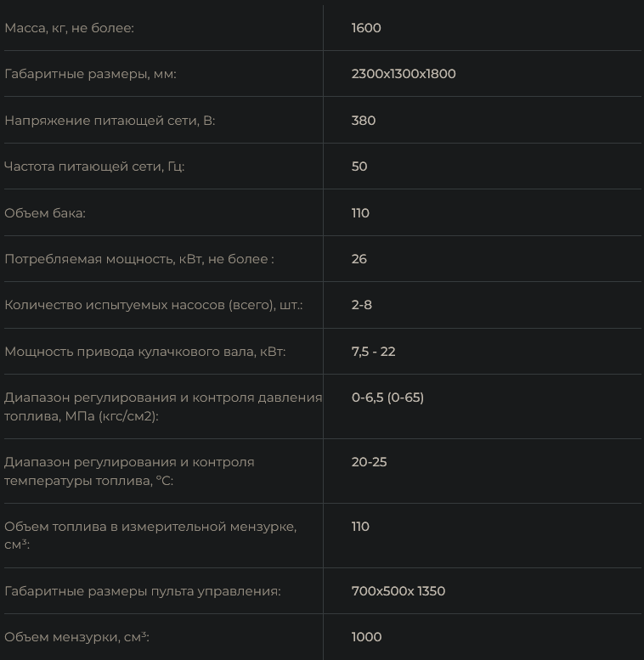Click the "Количество испытуемых насосов" label
Image resolution: width=644 pixels, height=660 pixels.
tap(153, 305)
